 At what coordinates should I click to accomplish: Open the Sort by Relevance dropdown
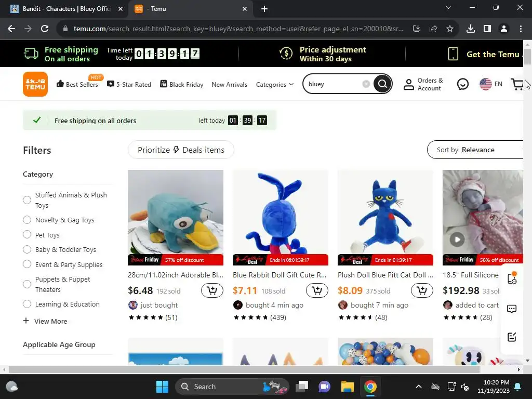pos(475,150)
